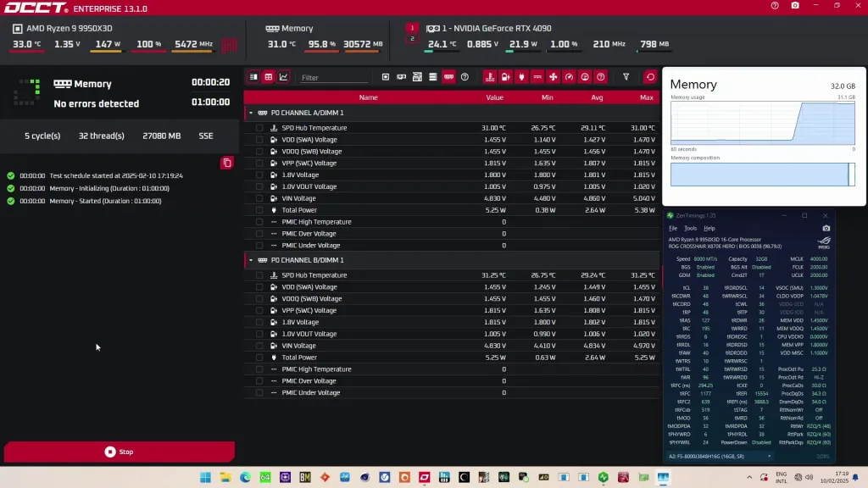This screenshot has width=868, height=488.
Task: Check VDD (SWA) Voltage in DIMM A
Action: [x=259, y=140]
